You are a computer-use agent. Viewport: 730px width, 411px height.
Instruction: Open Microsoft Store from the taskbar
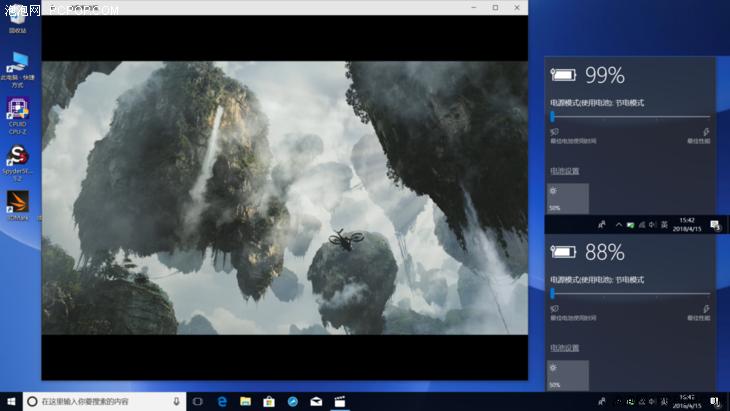tap(269, 401)
